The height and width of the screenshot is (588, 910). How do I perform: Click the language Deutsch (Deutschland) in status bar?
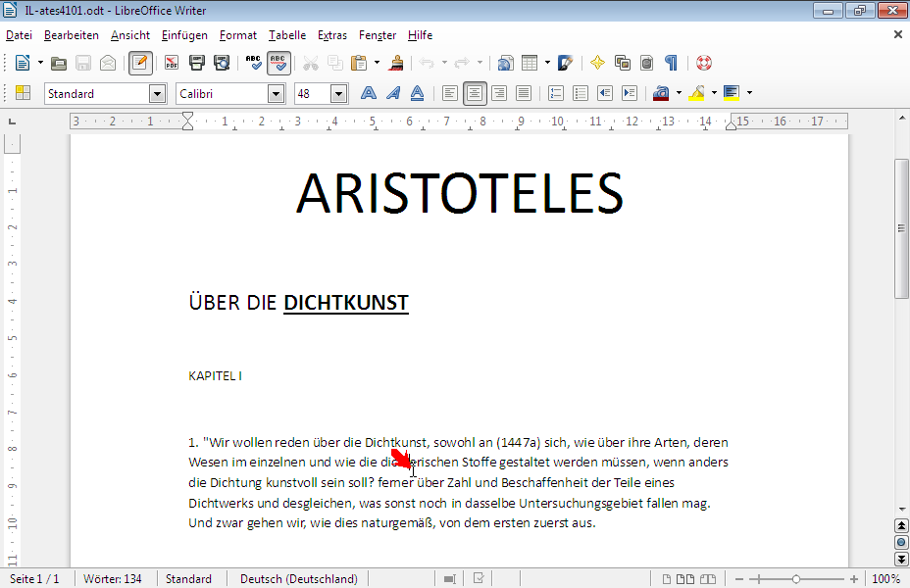pyautogui.click(x=299, y=579)
